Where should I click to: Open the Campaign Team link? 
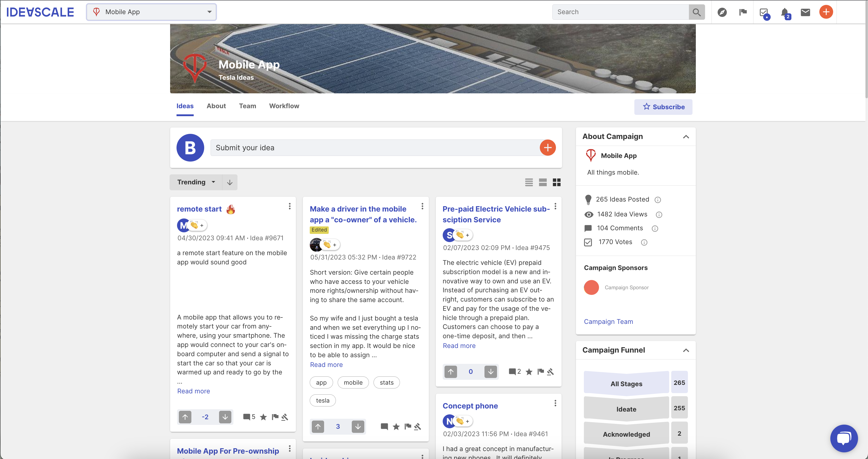(x=608, y=321)
